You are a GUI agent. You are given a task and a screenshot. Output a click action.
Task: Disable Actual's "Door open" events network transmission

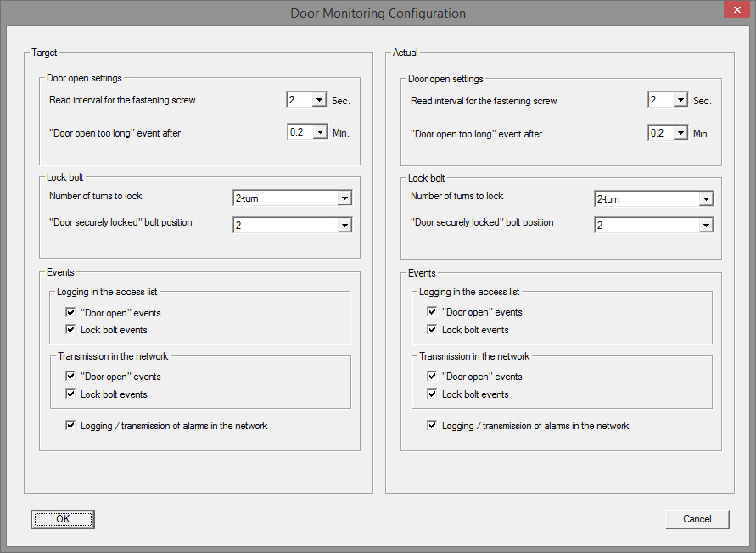(432, 376)
